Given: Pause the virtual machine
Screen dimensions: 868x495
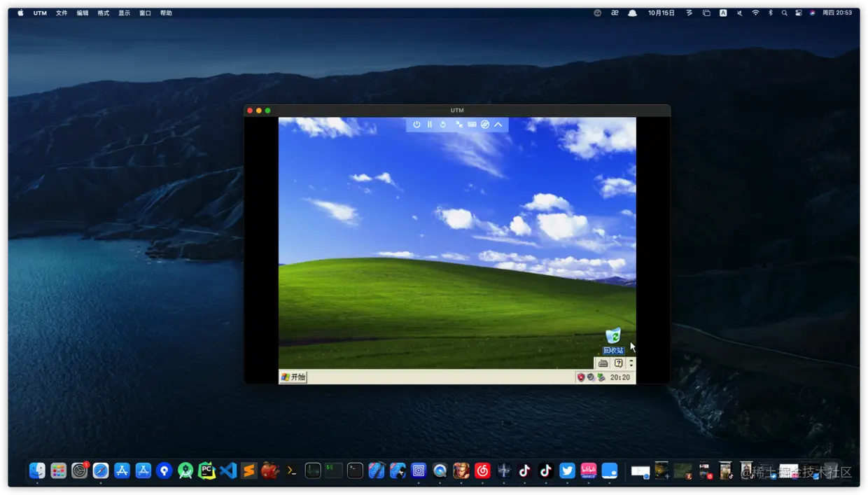Looking at the screenshot, I should point(430,125).
